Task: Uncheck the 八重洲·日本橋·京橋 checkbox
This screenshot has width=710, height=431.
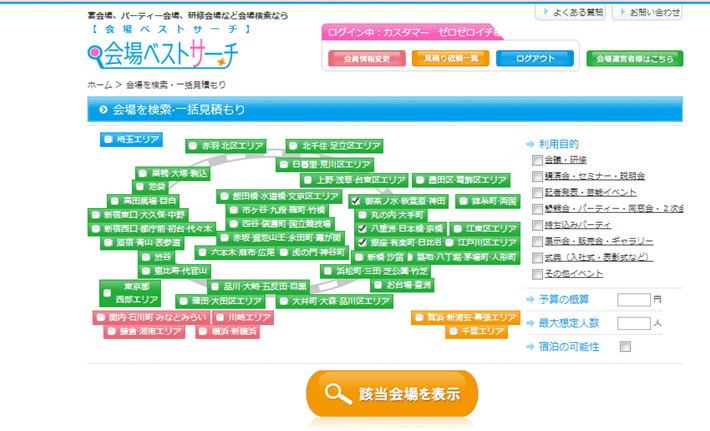Action: click(x=362, y=229)
